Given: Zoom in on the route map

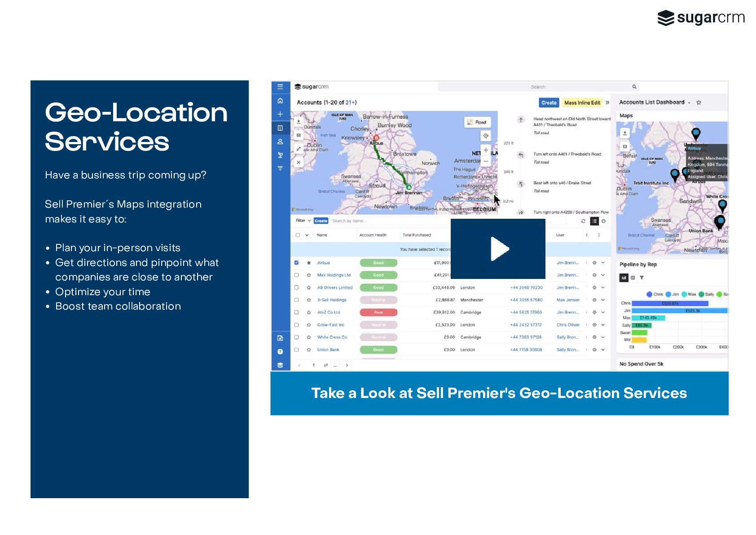Looking at the screenshot, I should 486,150.
